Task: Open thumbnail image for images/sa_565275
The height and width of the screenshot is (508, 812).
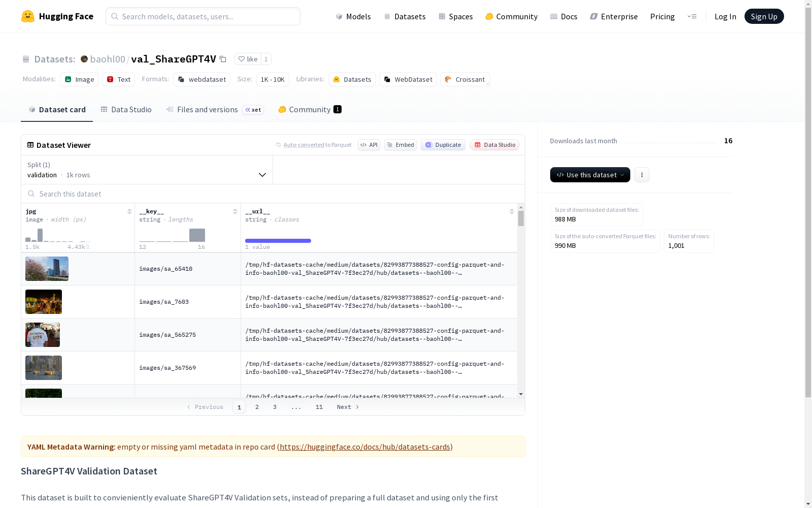Action: tap(43, 335)
